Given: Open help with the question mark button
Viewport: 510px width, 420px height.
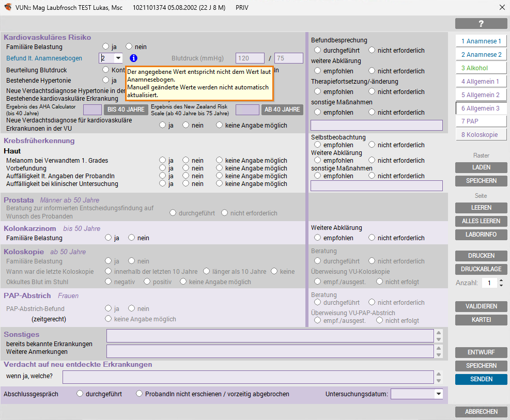Looking at the screenshot, I should click(x=481, y=23).
